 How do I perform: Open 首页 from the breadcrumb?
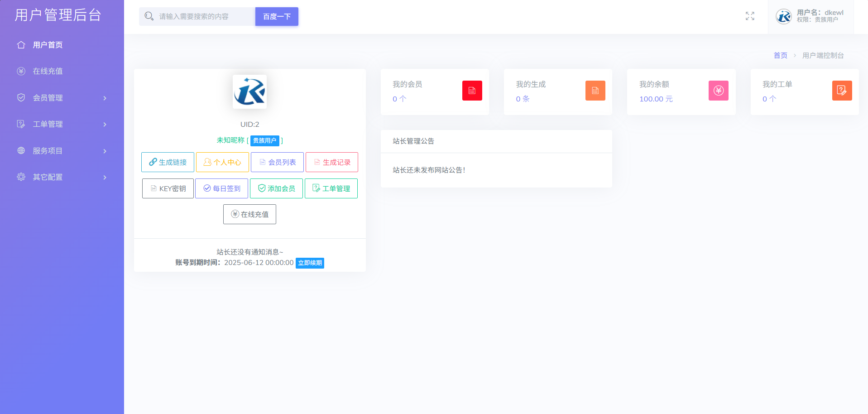tap(780, 55)
